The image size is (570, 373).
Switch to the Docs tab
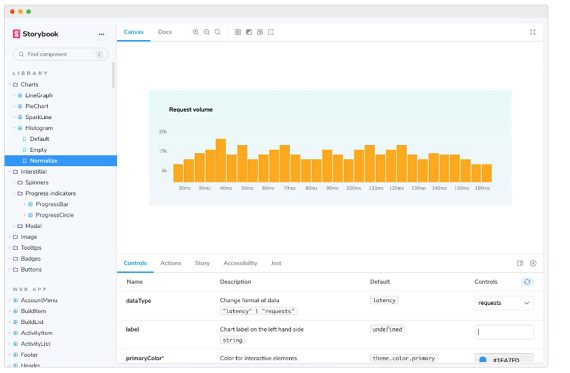(165, 32)
